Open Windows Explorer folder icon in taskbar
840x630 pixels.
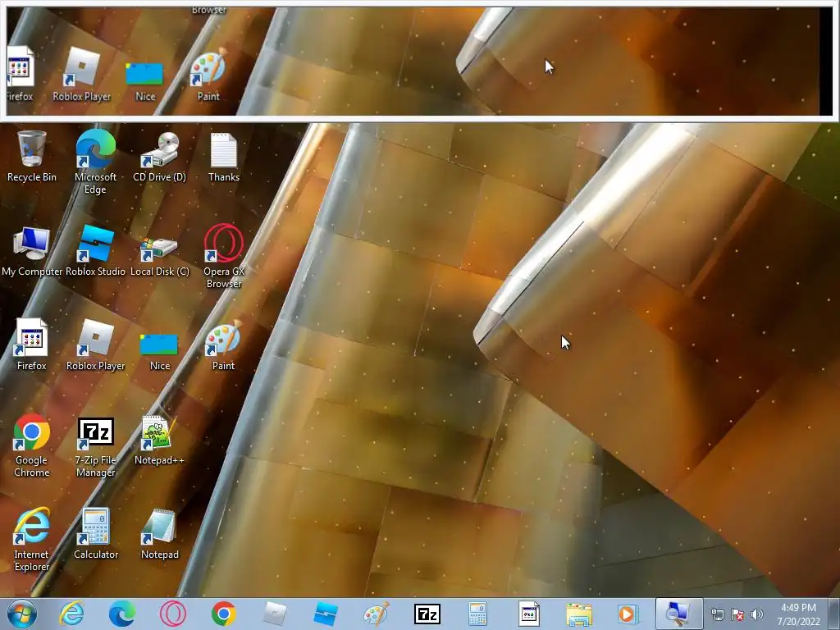[x=578, y=614]
